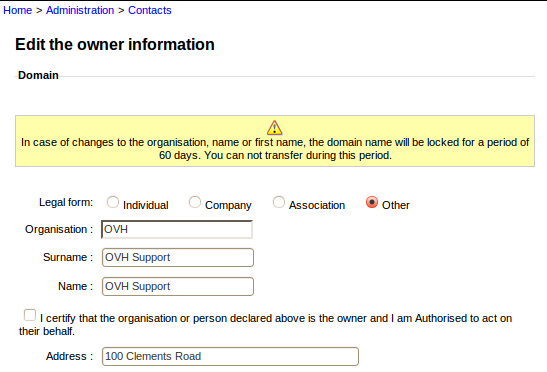Click the 'Edit the owner information' heading
The width and height of the screenshot is (547, 372).
[115, 45]
